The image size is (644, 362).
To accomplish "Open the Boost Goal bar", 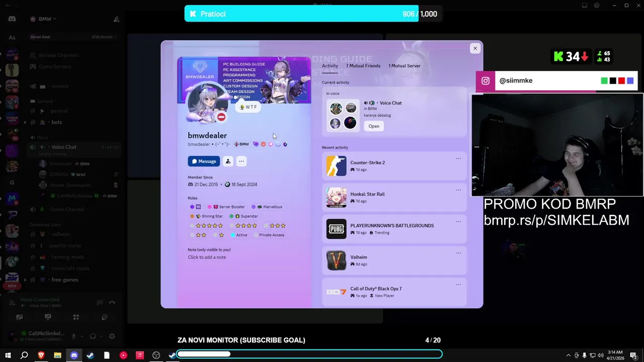I will [x=73, y=37].
